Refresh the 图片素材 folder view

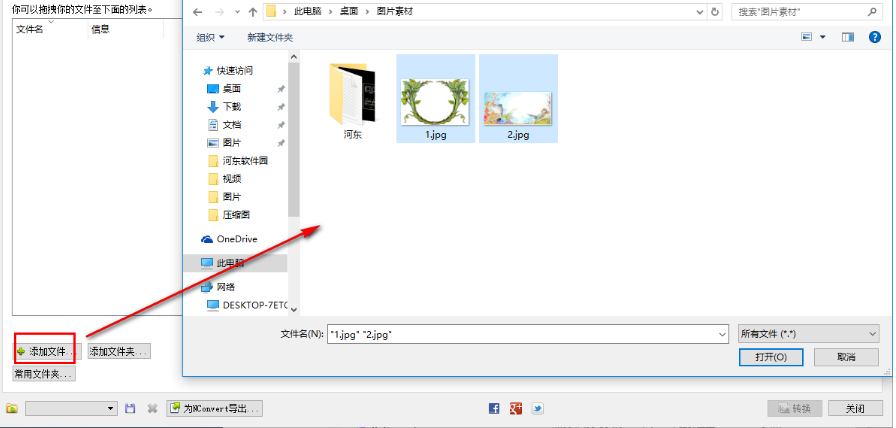pos(715,11)
